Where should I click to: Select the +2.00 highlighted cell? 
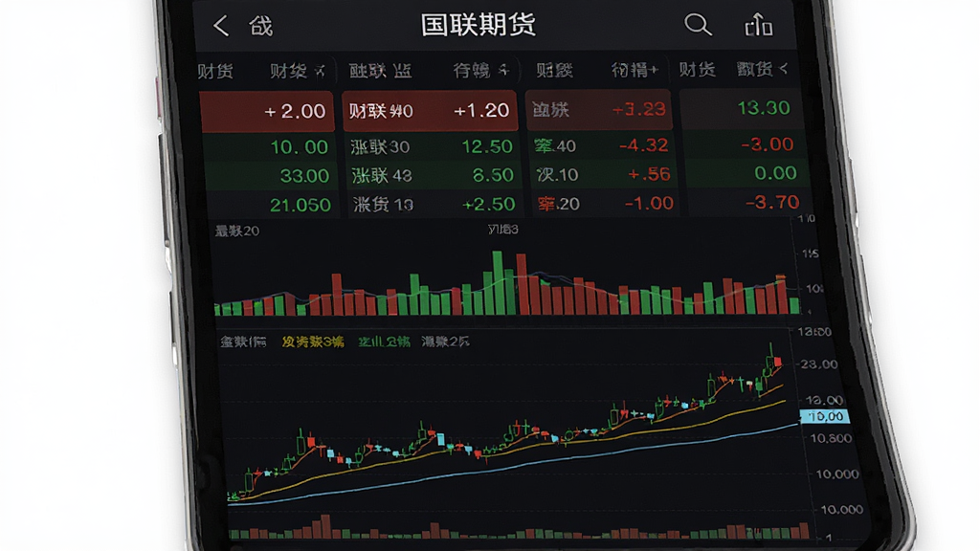pyautogui.click(x=267, y=111)
